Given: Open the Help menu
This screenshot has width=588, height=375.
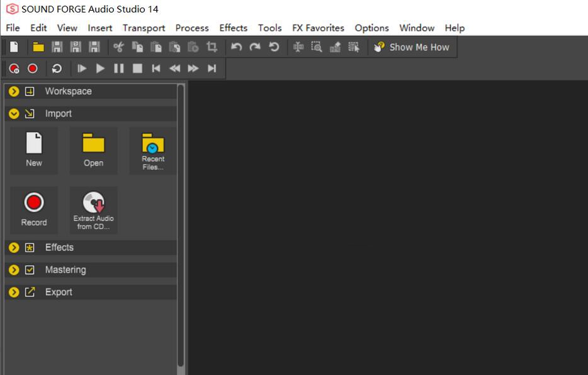Looking at the screenshot, I should [455, 28].
